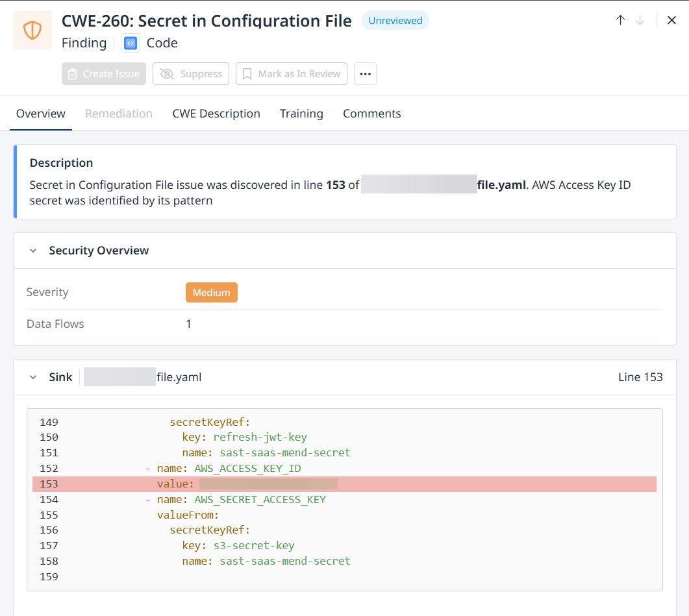Viewport: 689px width, 616px height.
Task: Click the Medium severity badge
Action: click(211, 292)
